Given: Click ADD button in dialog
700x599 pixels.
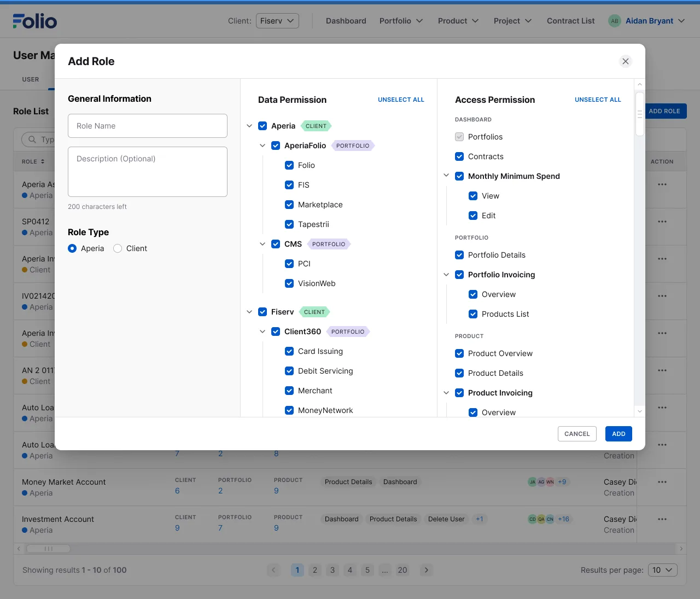Looking at the screenshot, I should tap(619, 434).
